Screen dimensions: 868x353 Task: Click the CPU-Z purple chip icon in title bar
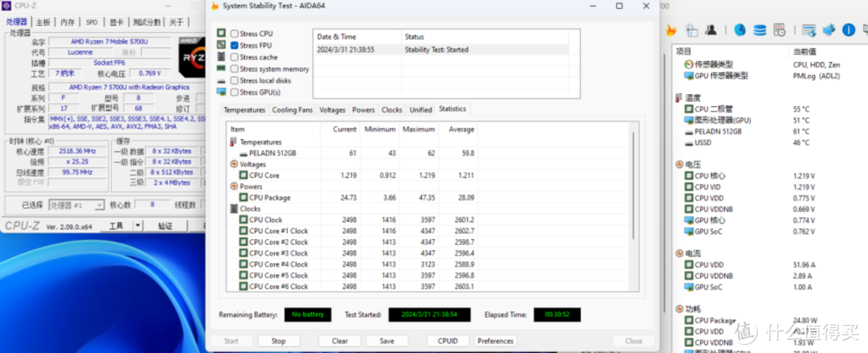coord(6,6)
